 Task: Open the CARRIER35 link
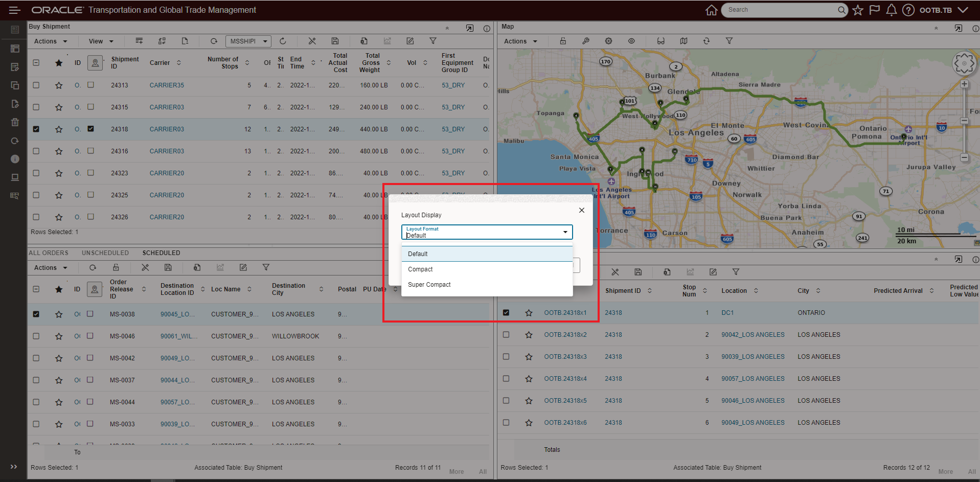pyautogui.click(x=167, y=85)
